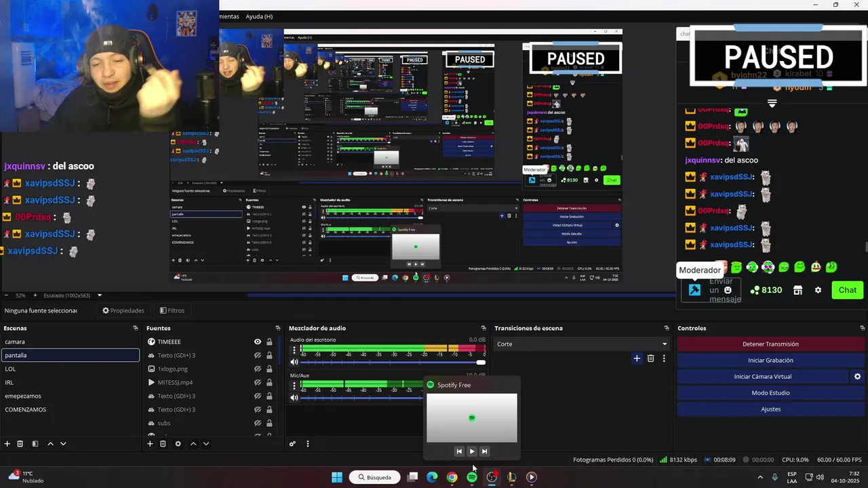868x488 pixels.
Task: Move scene up in Escenas toolbar
Action: [50, 444]
